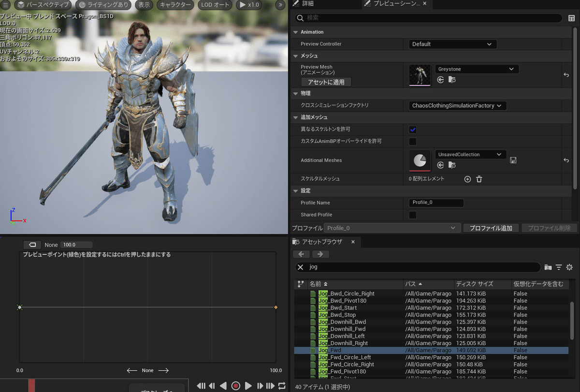Image resolution: width=580 pixels, height=392 pixels.
Task: Open asset browser settings gear
Action: 569,267
